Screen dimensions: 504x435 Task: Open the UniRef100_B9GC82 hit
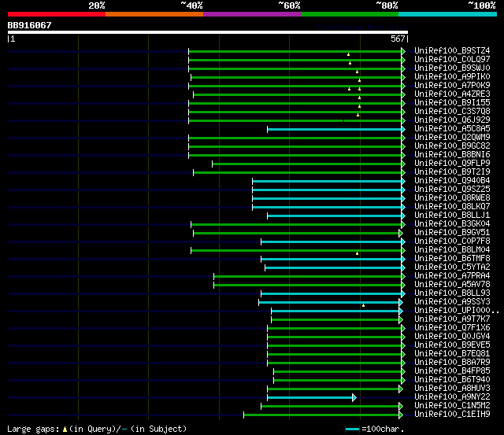click(452, 146)
